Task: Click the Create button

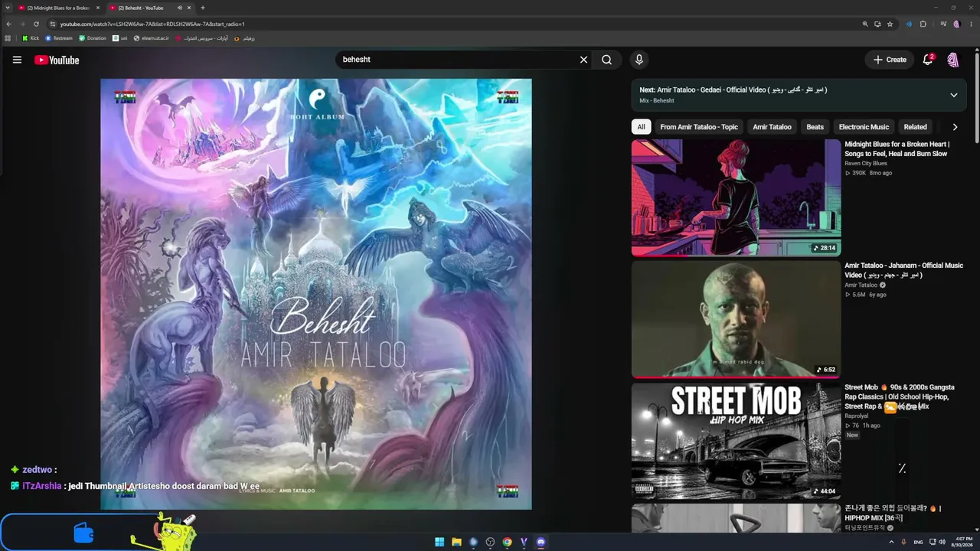Action: pos(890,60)
